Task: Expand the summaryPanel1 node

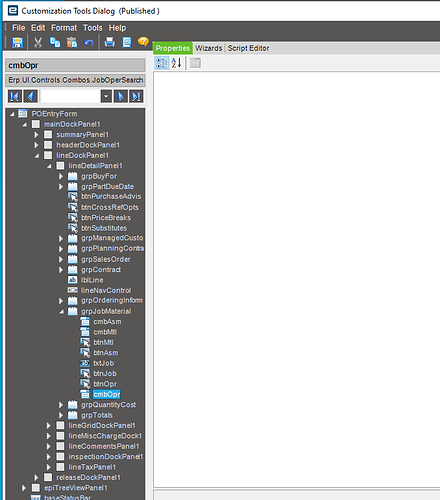Action: [36, 135]
